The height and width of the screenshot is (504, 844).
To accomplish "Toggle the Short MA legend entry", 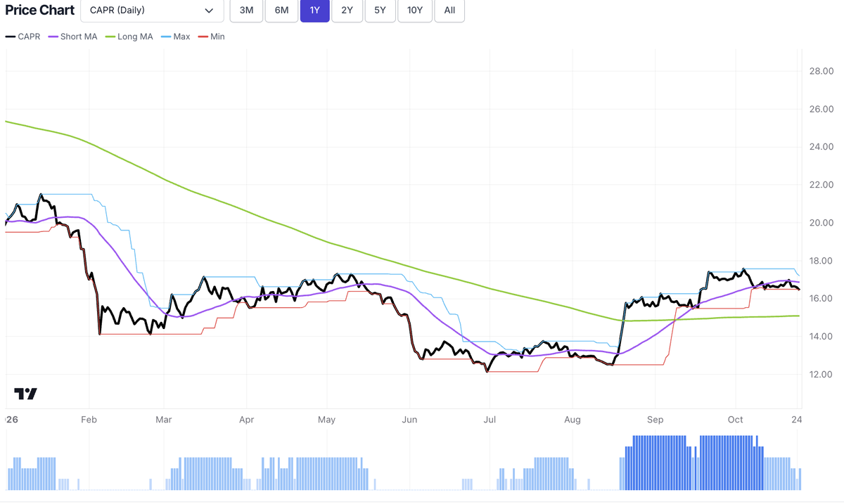I will click(x=73, y=37).
